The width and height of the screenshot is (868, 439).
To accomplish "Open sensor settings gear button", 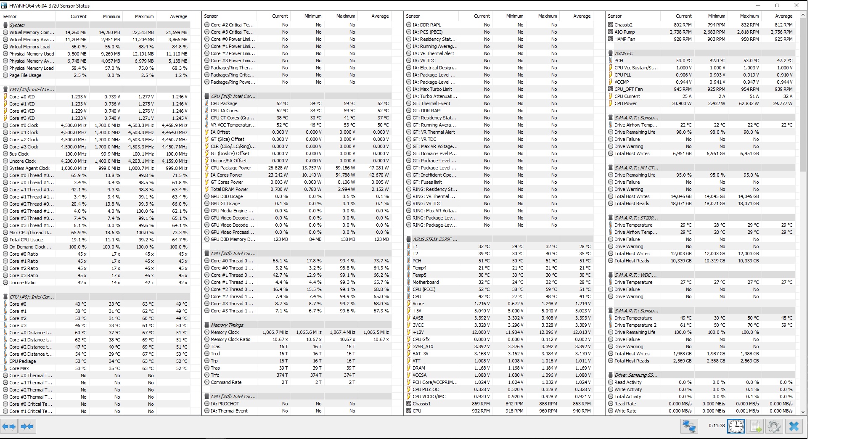I will click(774, 426).
